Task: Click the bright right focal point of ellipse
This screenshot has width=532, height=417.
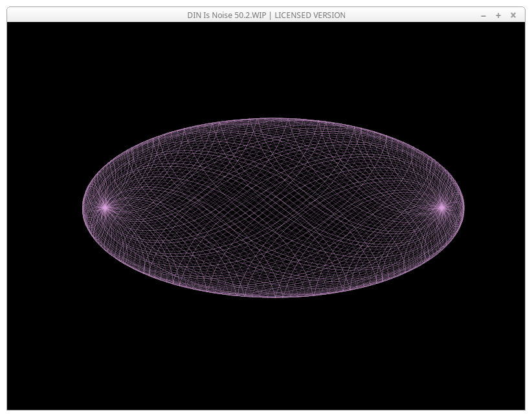Action: pyautogui.click(x=441, y=208)
